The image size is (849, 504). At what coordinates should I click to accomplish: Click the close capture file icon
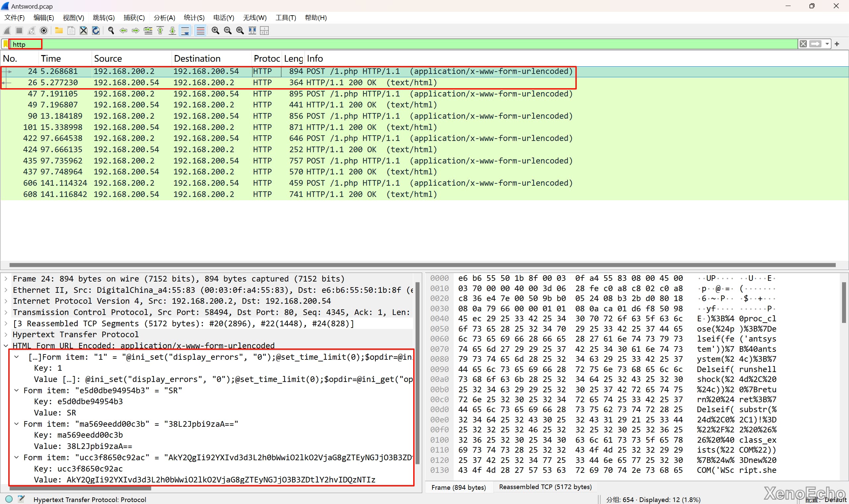point(84,31)
